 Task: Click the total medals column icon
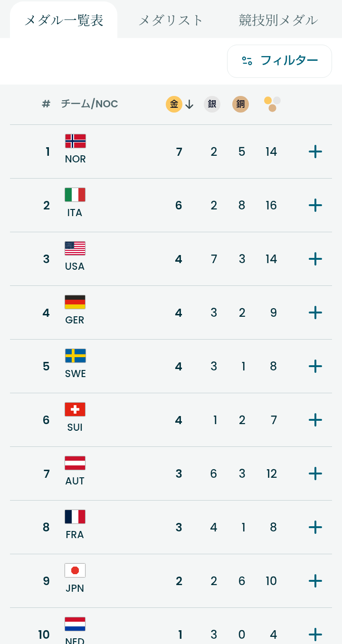[272, 104]
